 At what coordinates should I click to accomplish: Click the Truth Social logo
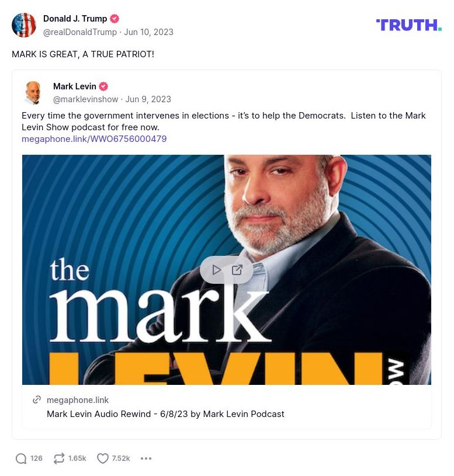coord(409,25)
